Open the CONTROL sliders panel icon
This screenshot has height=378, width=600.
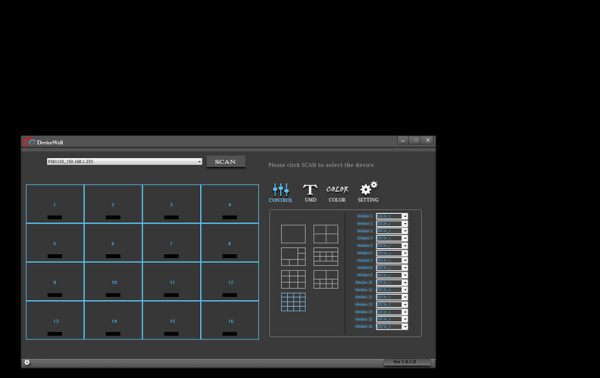pos(280,192)
